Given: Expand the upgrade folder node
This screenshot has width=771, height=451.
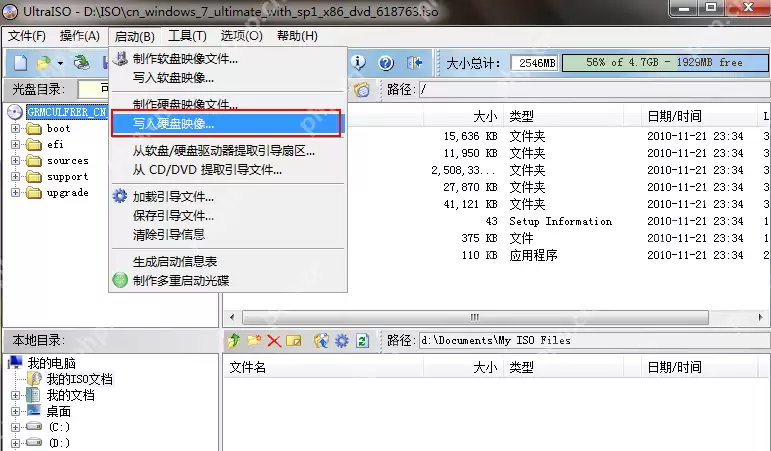Looking at the screenshot, I should [x=15, y=192].
